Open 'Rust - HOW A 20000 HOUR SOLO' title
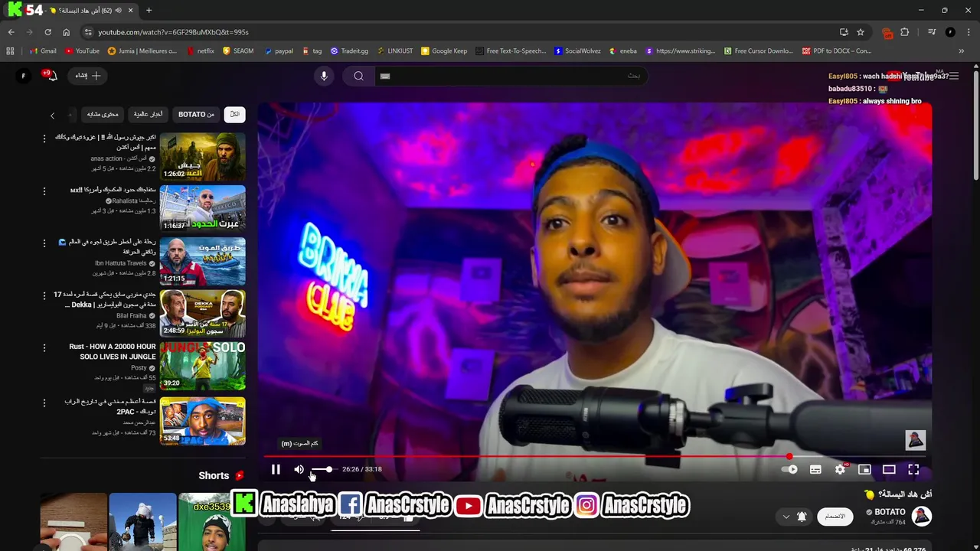Viewport: 980px width, 551px height. (113, 351)
